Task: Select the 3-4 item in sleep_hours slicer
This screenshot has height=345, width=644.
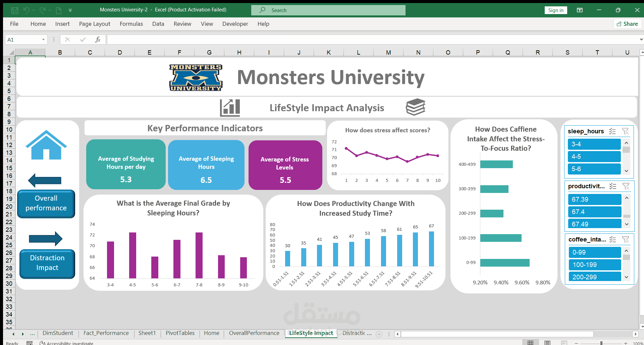Action: click(594, 144)
